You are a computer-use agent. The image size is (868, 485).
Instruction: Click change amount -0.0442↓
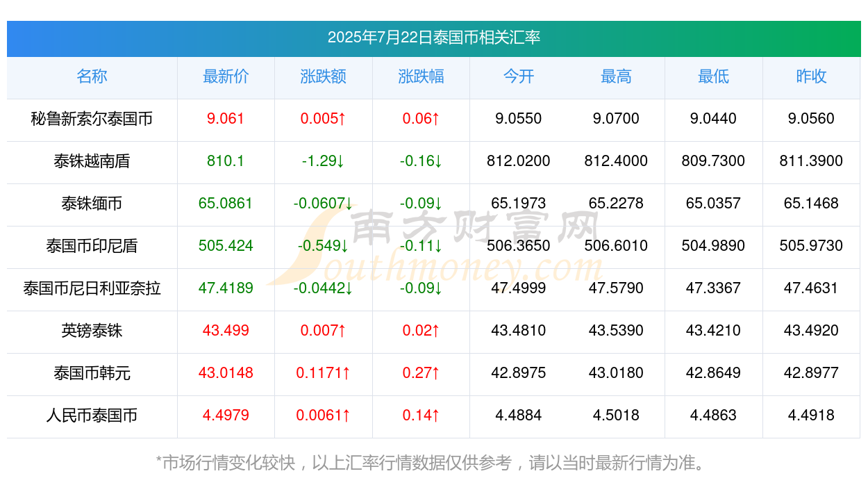point(323,288)
